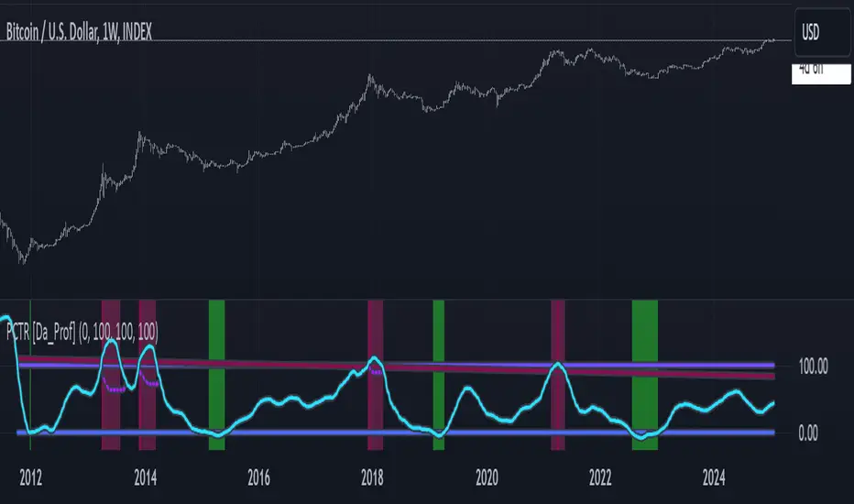854x504 pixels.
Task: Click the white price label box under USD
Action: tap(821, 73)
